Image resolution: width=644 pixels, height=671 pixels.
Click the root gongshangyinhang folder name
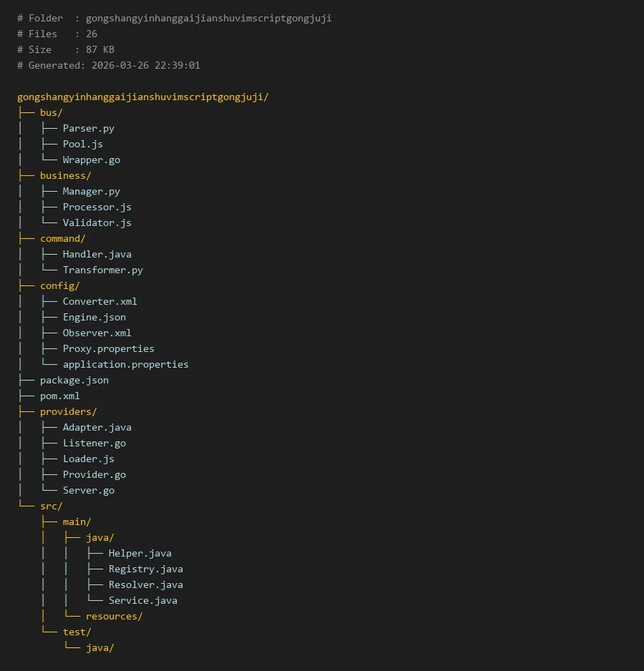coord(142,97)
